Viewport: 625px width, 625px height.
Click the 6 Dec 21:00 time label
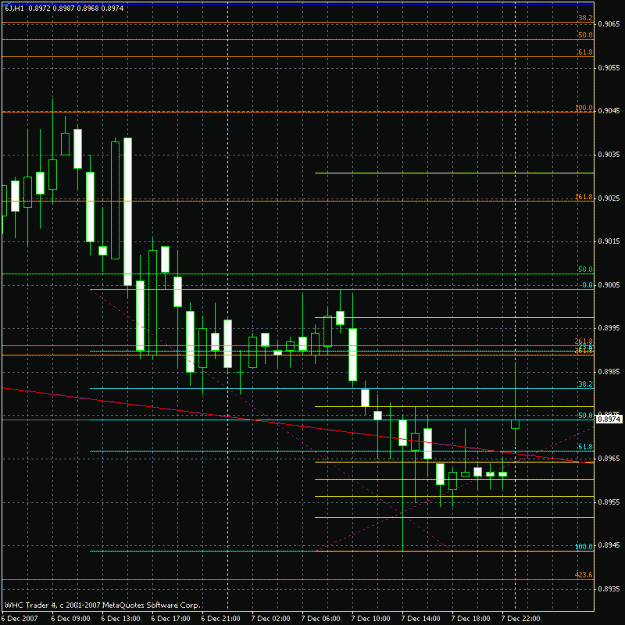tap(221, 618)
